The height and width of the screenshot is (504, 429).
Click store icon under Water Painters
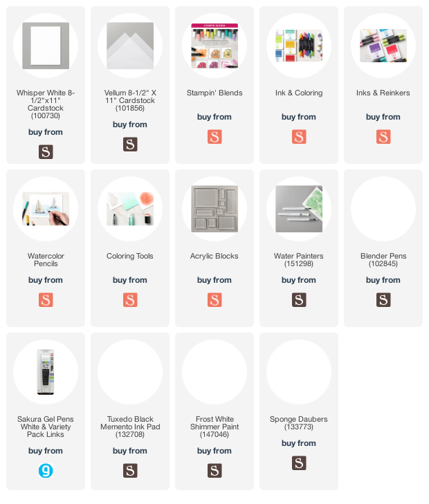tap(299, 300)
